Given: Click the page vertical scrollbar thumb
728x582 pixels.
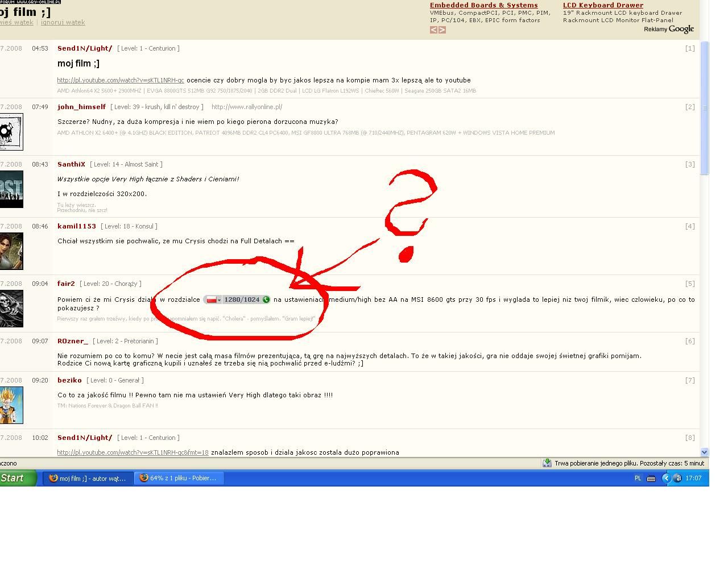Looking at the screenshot, I should point(705,108).
